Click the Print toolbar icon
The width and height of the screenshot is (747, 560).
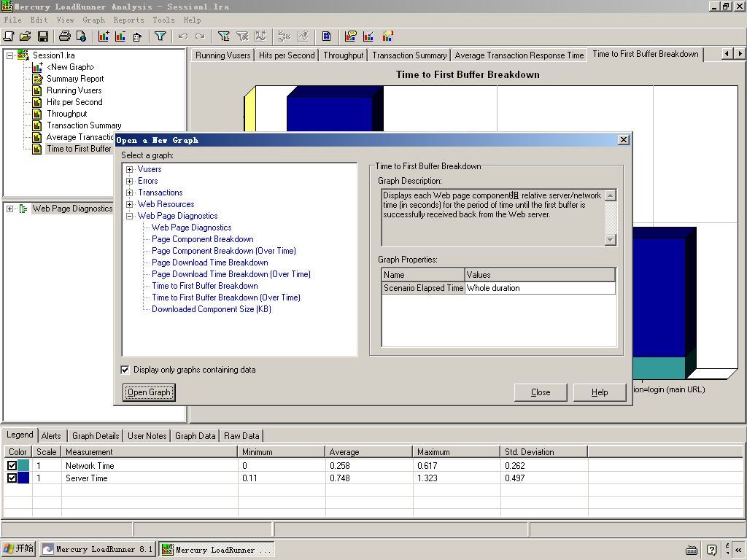[x=64, y=36]
